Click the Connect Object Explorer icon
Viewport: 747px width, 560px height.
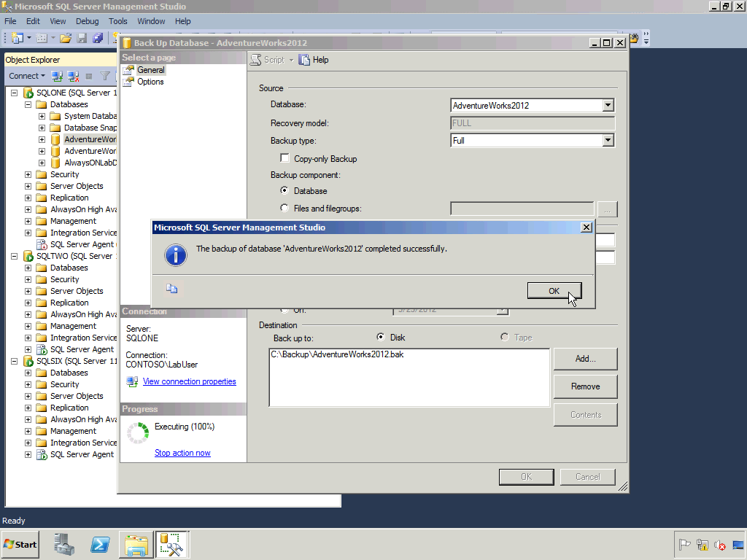(x=57, y=76)
